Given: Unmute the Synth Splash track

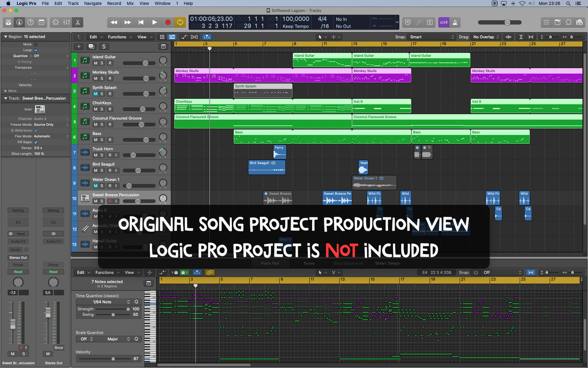Looking at the screenshot, I should [x=96, y=94].
